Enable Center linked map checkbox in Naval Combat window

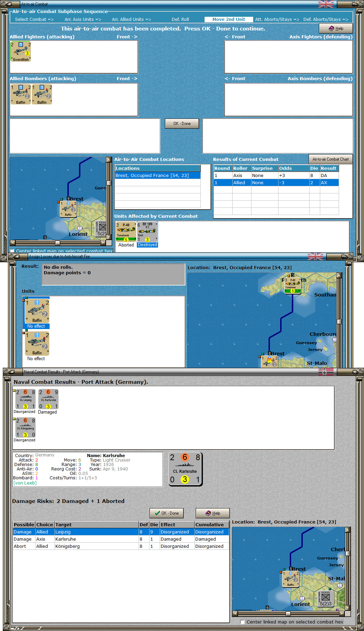pyautogui.click(x=242, y=622)
